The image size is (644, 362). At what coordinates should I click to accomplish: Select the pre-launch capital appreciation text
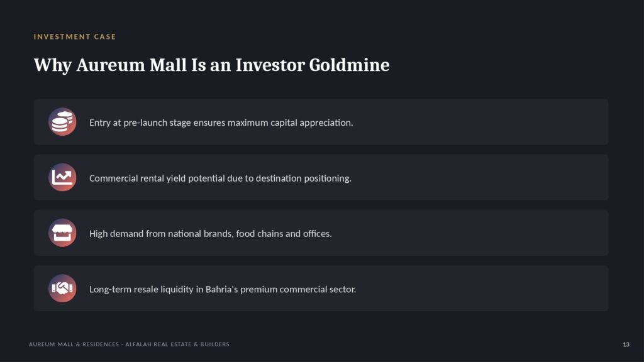point(221,123)
